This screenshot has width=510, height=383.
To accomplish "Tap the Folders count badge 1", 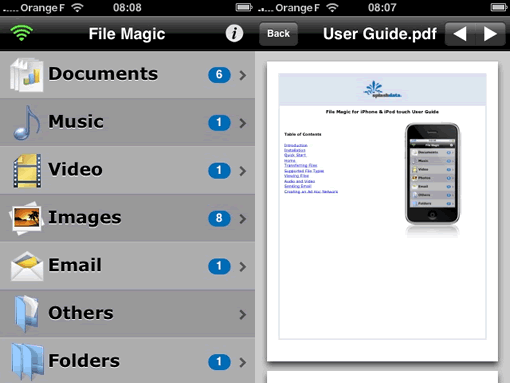I will 219,362.
